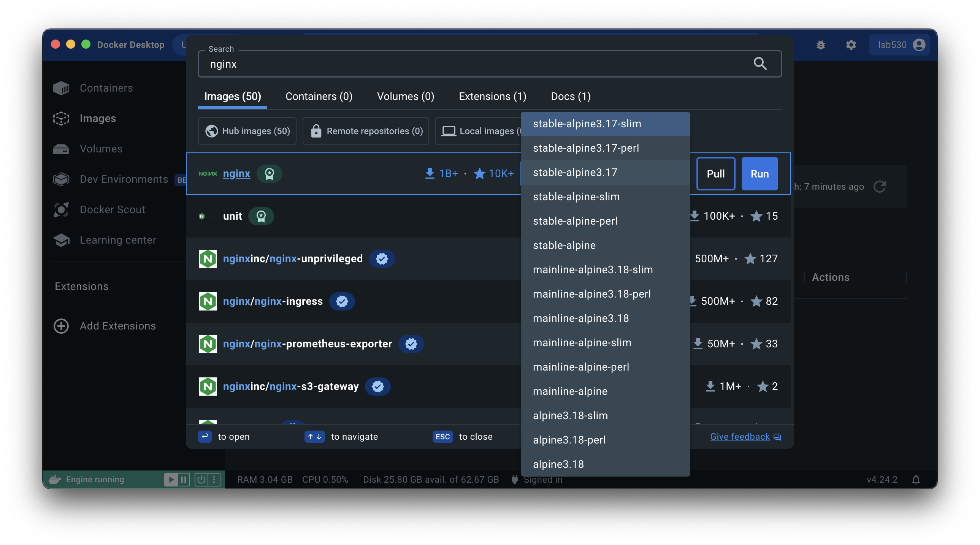Image resolution: width=980 pixels, height=545 pixels.
Task: Click the Pull button for nginx
Action: tap(715, 174)
